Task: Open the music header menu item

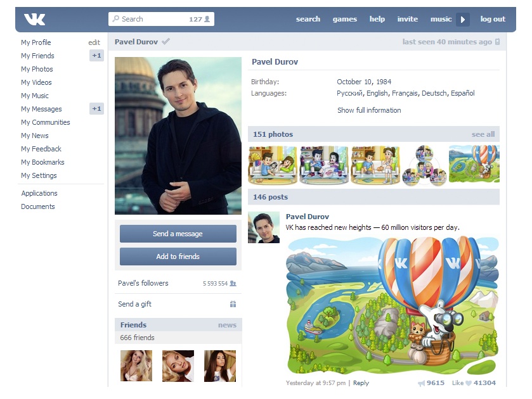Action: click(441, 20)
